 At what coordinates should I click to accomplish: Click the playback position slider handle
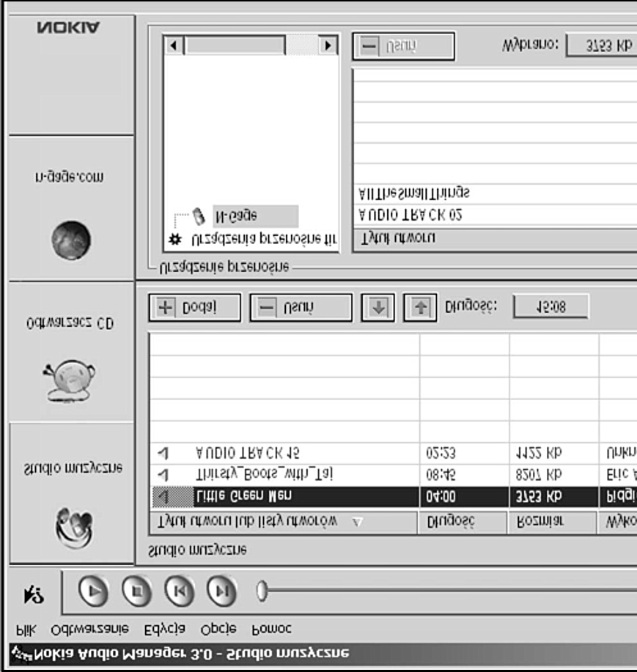[x=262, y=591]
